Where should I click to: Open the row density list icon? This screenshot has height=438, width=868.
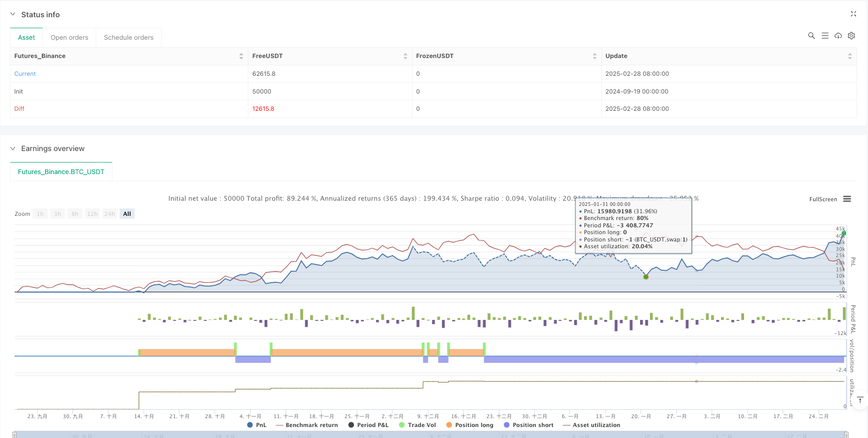(825, 36)
